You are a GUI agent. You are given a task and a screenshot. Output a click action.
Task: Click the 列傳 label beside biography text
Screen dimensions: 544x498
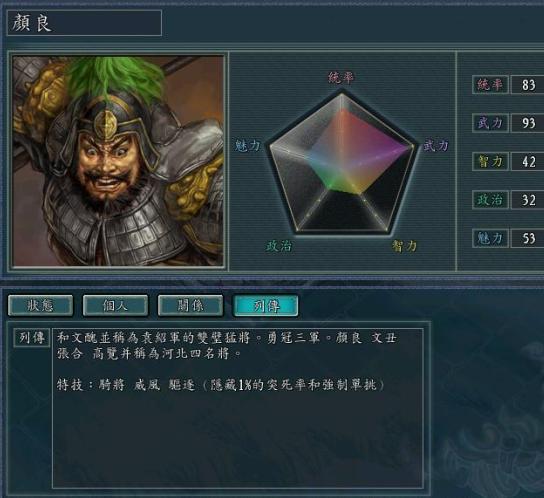32,338
